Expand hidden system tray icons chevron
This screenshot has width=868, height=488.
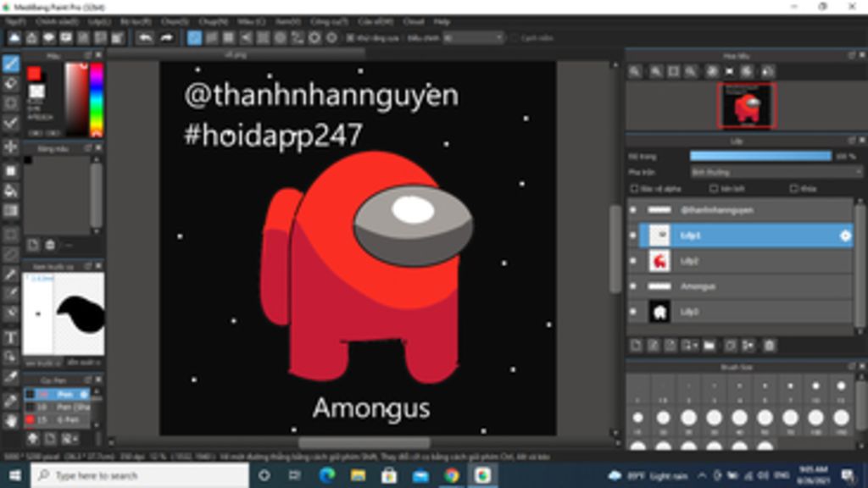pyautogui.click(x=701, y=475)
